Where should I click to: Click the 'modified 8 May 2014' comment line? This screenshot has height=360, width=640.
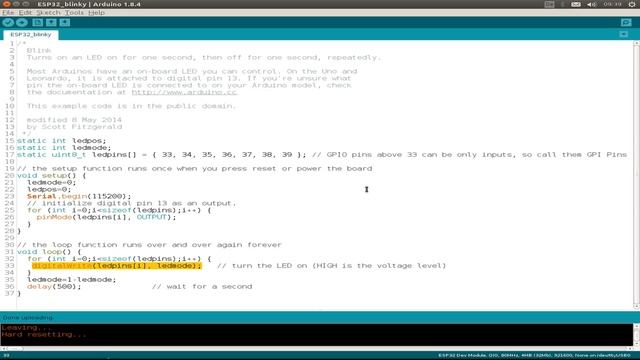(x=74, y=120)
